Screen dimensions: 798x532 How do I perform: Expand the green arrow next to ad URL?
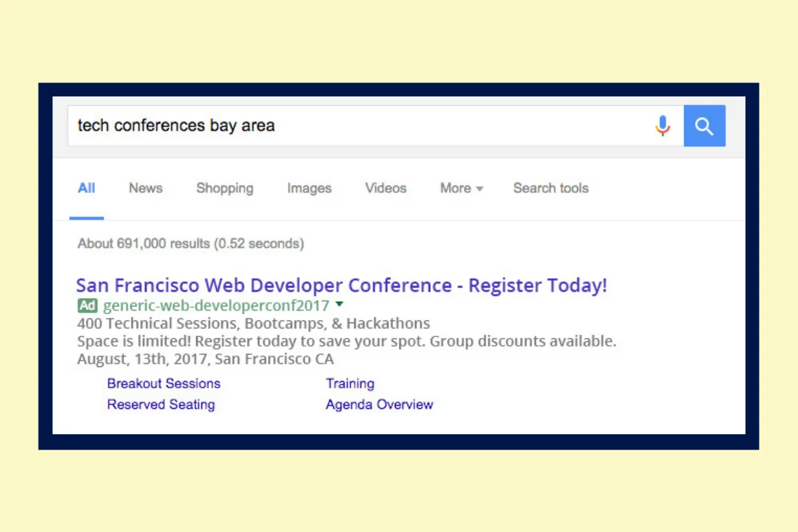(339, 305)
